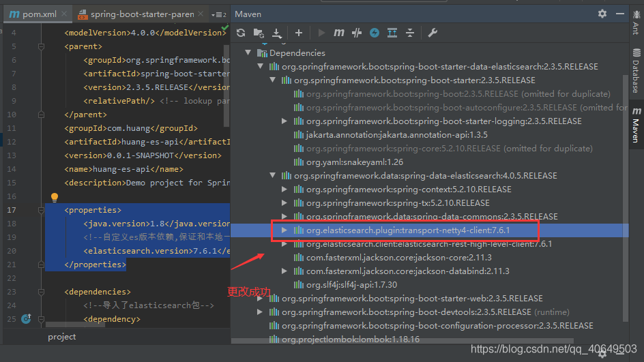
Task: Click the status bar settings gear icon
Action: pos(602,353)
